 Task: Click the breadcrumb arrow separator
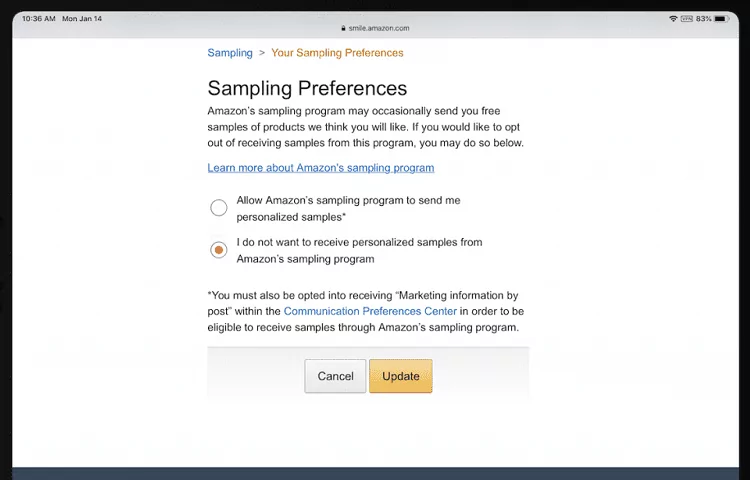262,53
